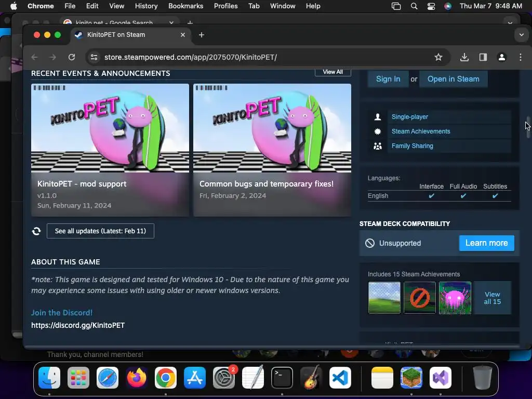The image size is (532, 399).
Task: View site information icon in address bar
Action: point(94,57)
